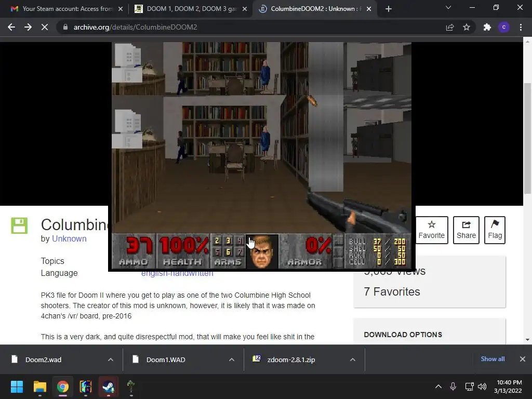The width and height of the screenshot is (532, 399).
Task: Open the network tray icon
Action: click(469, 387)
